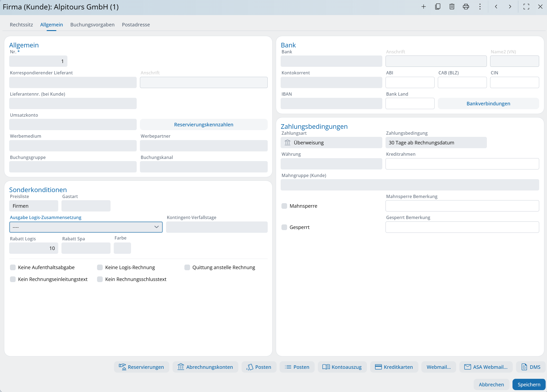The image size is (547, 392).
Task: Click the CIN input field
Action: (x=514, y=82)
